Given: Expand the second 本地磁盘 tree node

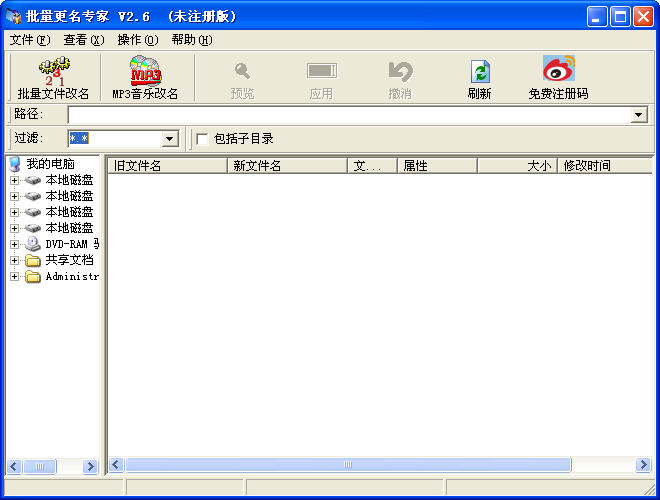Looking at the screenshot, I should pyautogui.click(x=14, y=196).
